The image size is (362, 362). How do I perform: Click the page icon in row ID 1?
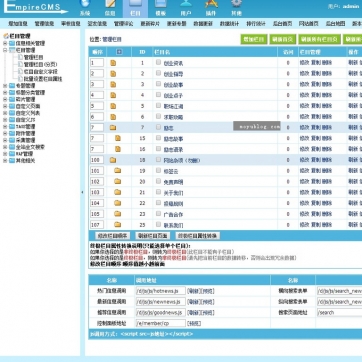(x=113, y=63)
